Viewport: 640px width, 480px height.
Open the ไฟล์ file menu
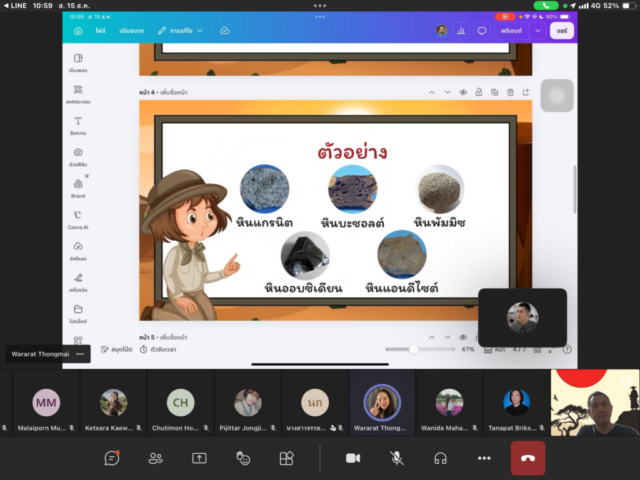pyautogui.click(x=100, y=31)
